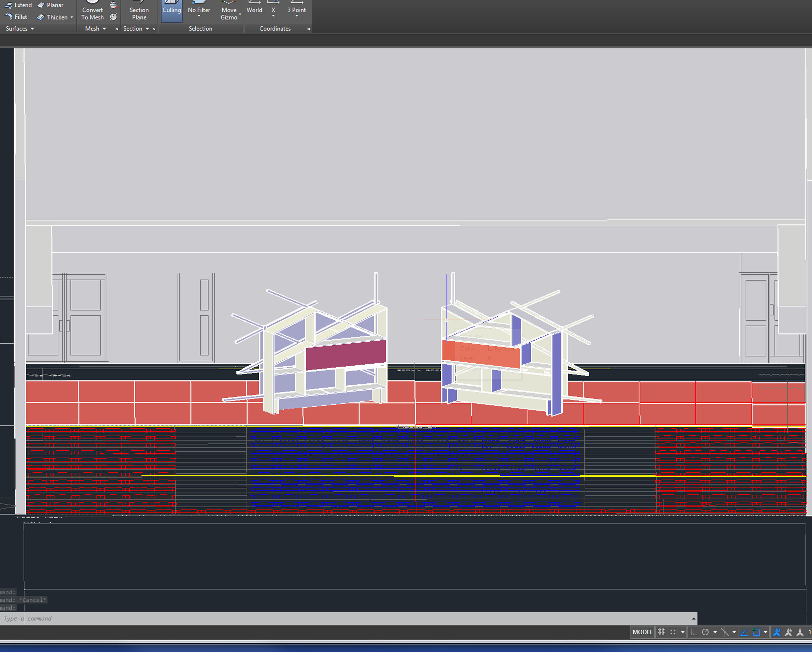This screenshot has height=652, width=812.
Task: Toggle grid display in status bar
Action: pyautogui.click(x=661, y=632)
